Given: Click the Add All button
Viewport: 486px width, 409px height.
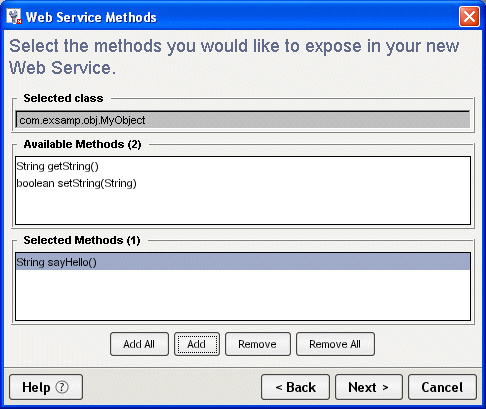Looking at the screenshot, I should tap(139, 344).
